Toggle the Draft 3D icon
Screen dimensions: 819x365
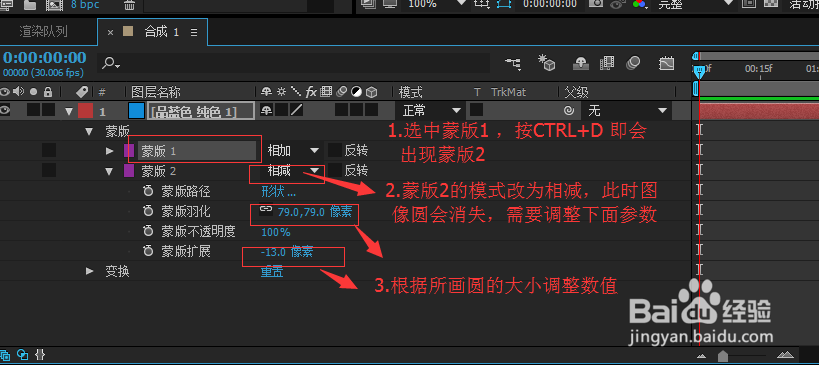click(546, 63)
